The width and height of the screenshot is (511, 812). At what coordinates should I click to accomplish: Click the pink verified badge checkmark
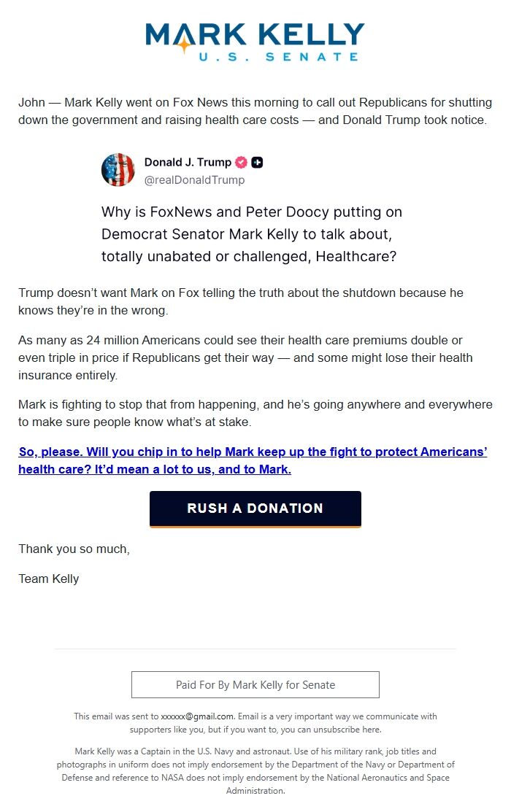241,163
